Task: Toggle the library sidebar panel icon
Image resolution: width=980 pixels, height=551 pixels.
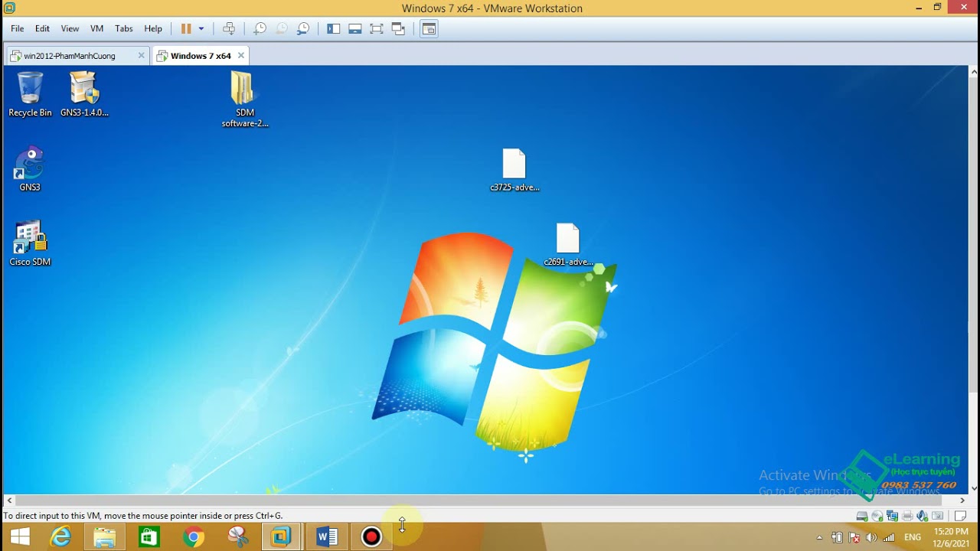Action: (x=334, y=28)
